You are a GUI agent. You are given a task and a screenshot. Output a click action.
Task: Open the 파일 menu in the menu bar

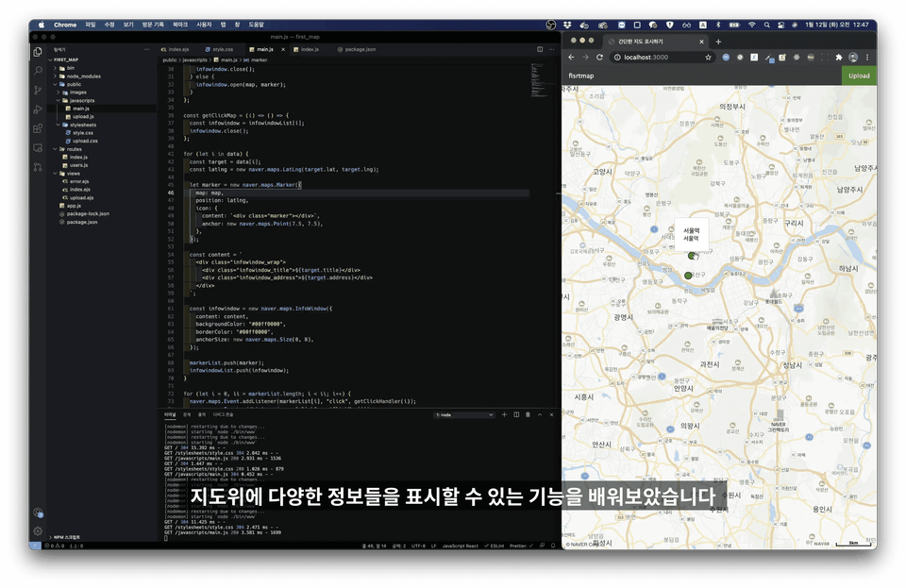[x=91, y=25]
